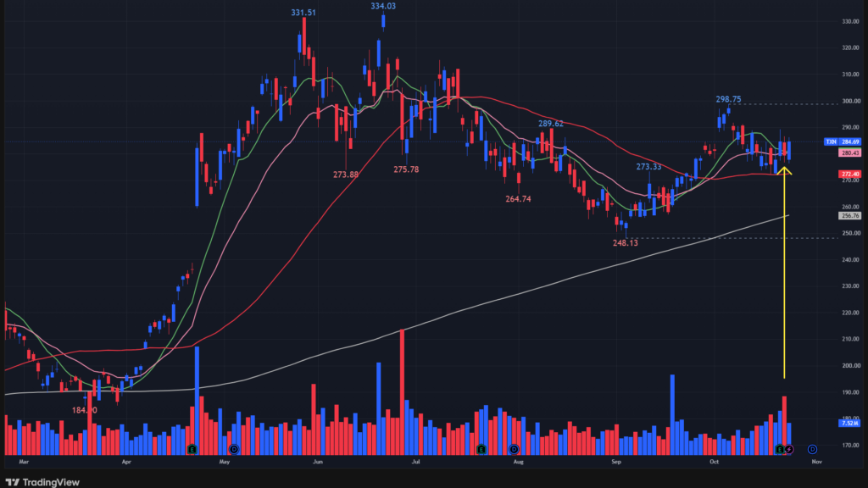Click the 200.00 price axis label
Screen dimensions: 868x488
[x=850, y=366]
